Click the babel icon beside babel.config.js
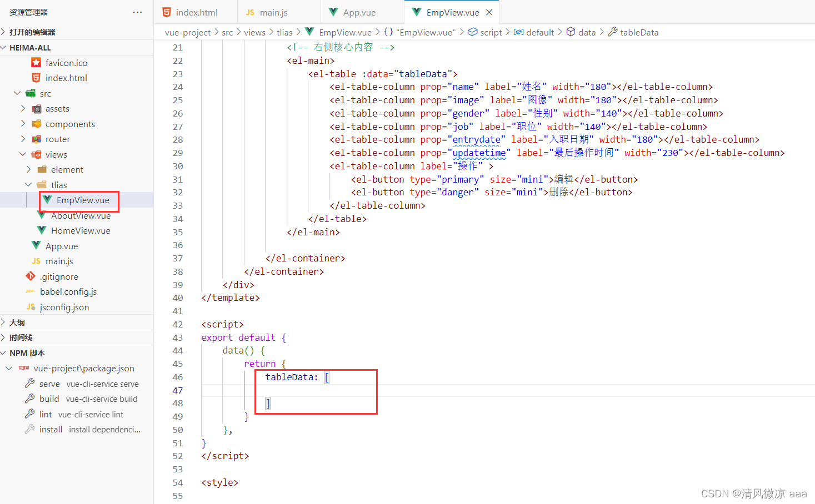 [31, 292]
